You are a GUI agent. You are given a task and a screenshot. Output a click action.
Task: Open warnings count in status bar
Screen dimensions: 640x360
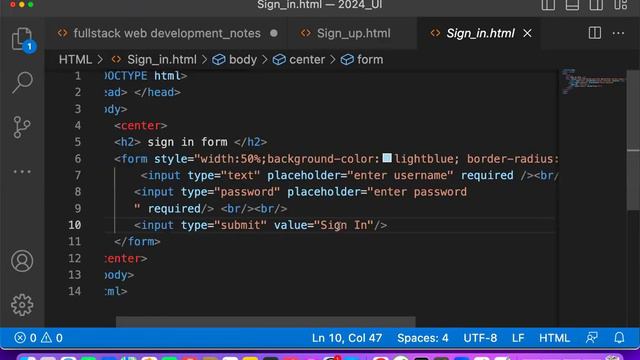52,338
